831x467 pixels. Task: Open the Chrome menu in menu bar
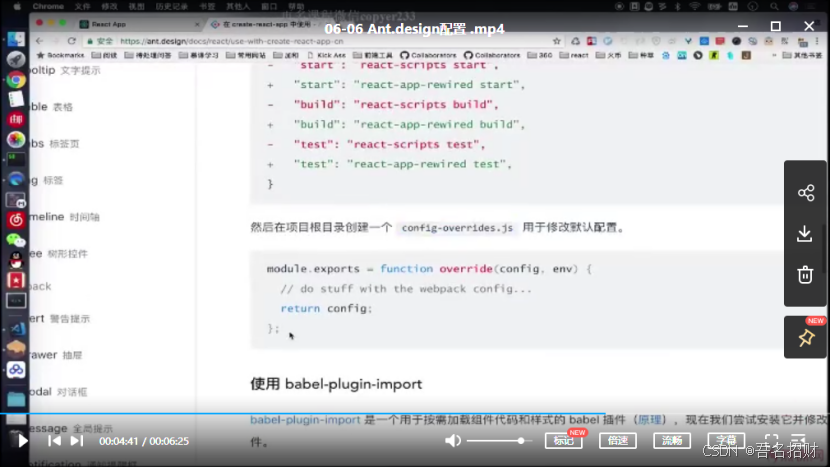[x=48, y=6]
